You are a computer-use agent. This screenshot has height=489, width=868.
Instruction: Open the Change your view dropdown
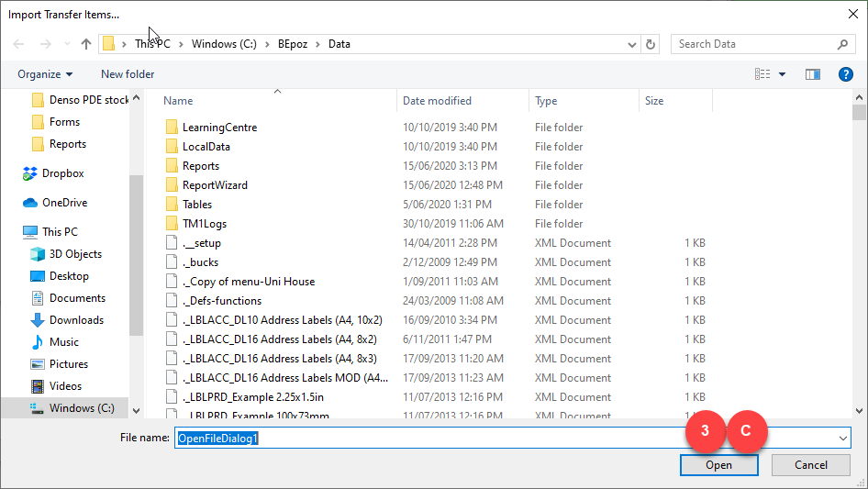pyautogui.click(x=783, y=74)
